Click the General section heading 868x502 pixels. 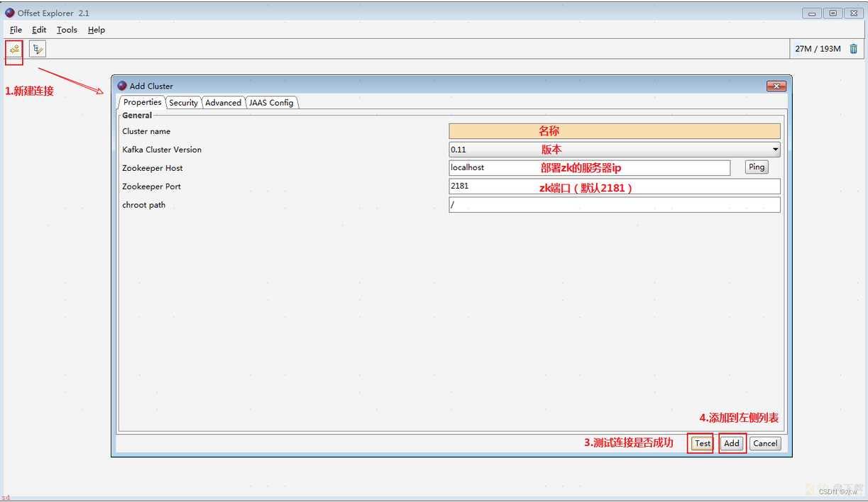click(137, 115)
